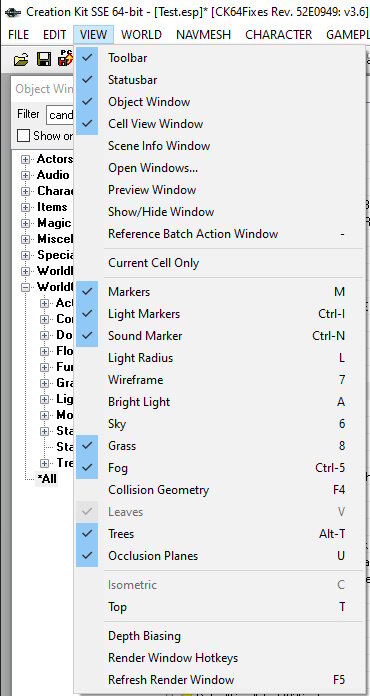The height and width of the screenshot is (696, 370).
Task: Expand the Furniture subcategory node
Action: coord(44,367)
